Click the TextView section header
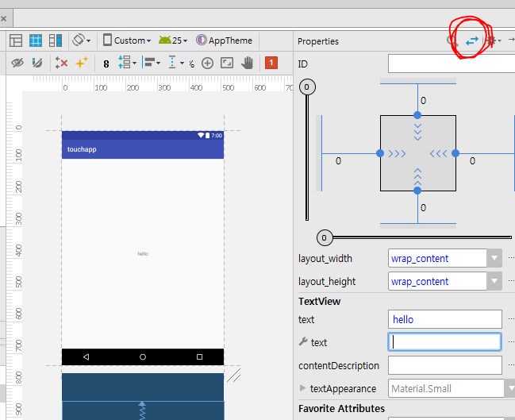 pos(319,302)
